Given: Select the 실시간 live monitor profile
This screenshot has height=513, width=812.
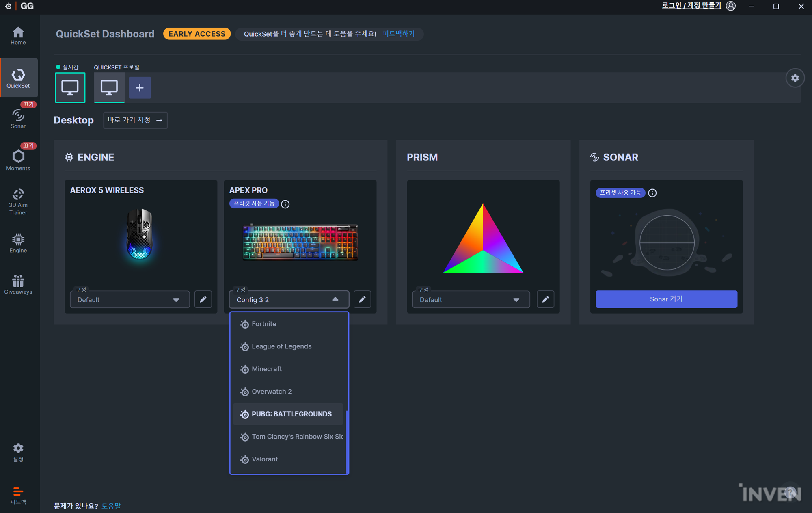Looking at the screenshot, I should pos(70,88).
